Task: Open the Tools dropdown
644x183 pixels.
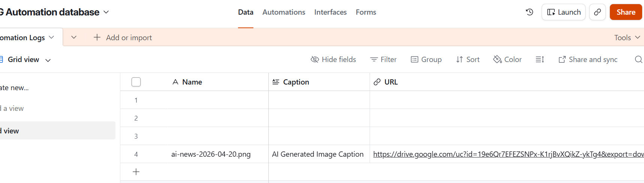Action: [x=627, y=38]
